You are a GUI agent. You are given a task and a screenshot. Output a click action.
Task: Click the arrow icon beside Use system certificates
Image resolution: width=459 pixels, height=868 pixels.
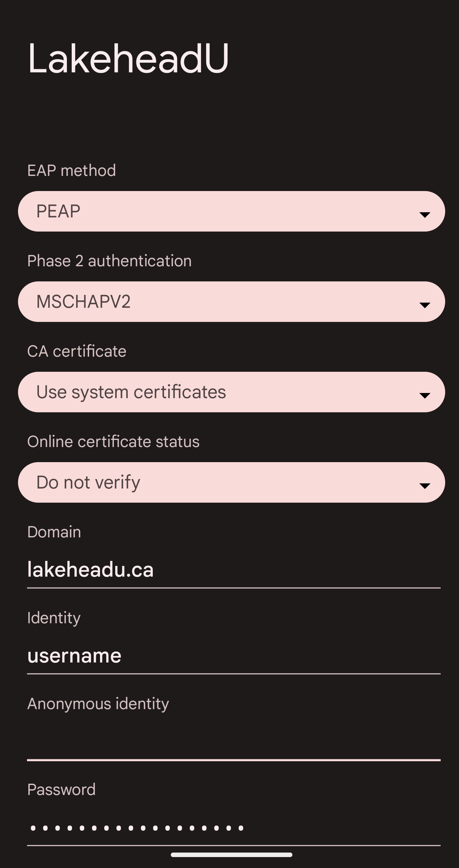pos(424,395)
